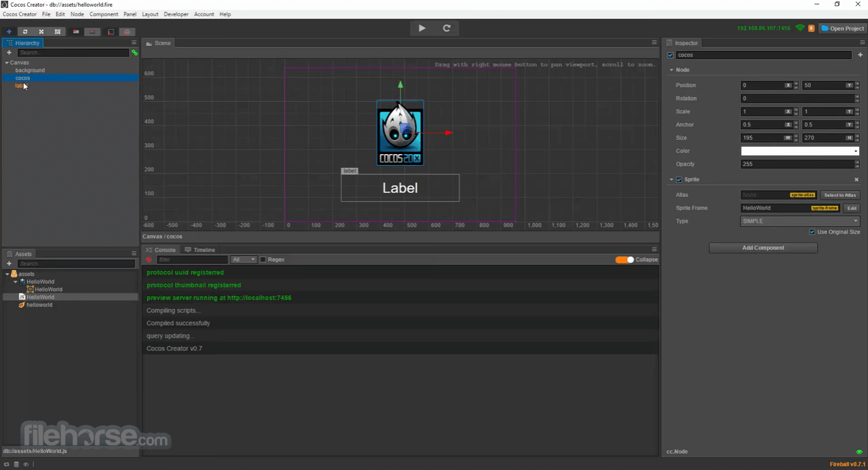Click the Sprite Frame Edit button

point(852,208)
